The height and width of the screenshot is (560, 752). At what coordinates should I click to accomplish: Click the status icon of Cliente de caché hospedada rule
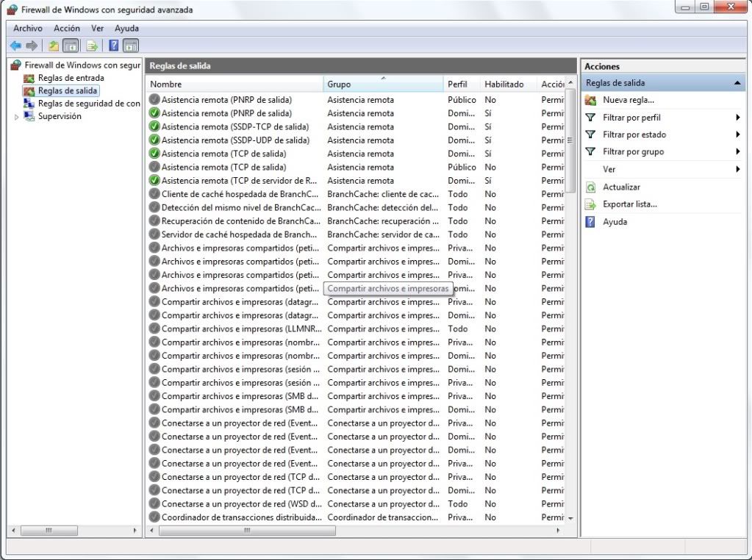click(154, 194)
